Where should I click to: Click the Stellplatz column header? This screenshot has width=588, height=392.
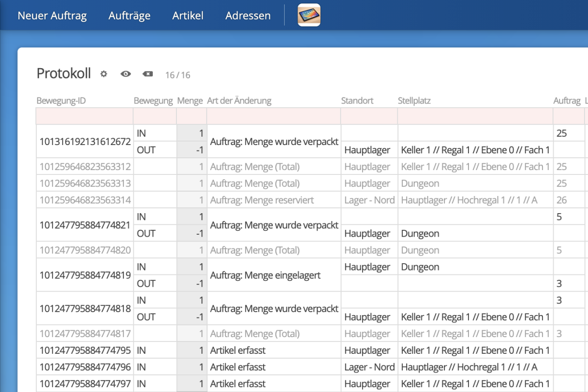coord(414,101)
